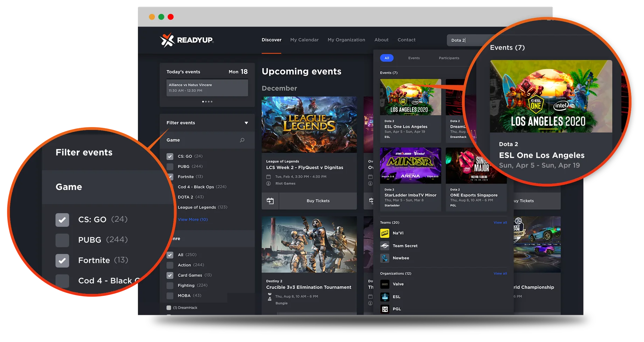Open ESL One Los Angeles event title
The image size is (644, 342).
[x=406, y=127]
